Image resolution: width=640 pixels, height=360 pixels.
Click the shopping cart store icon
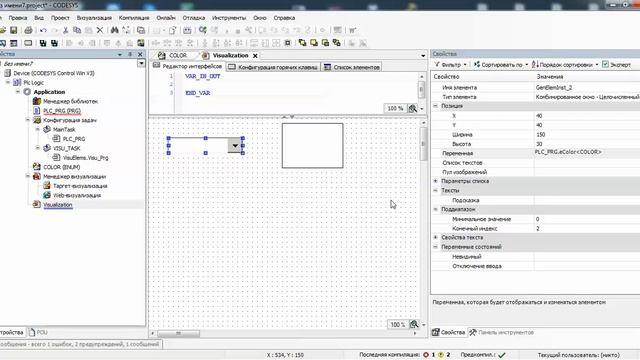353,30
